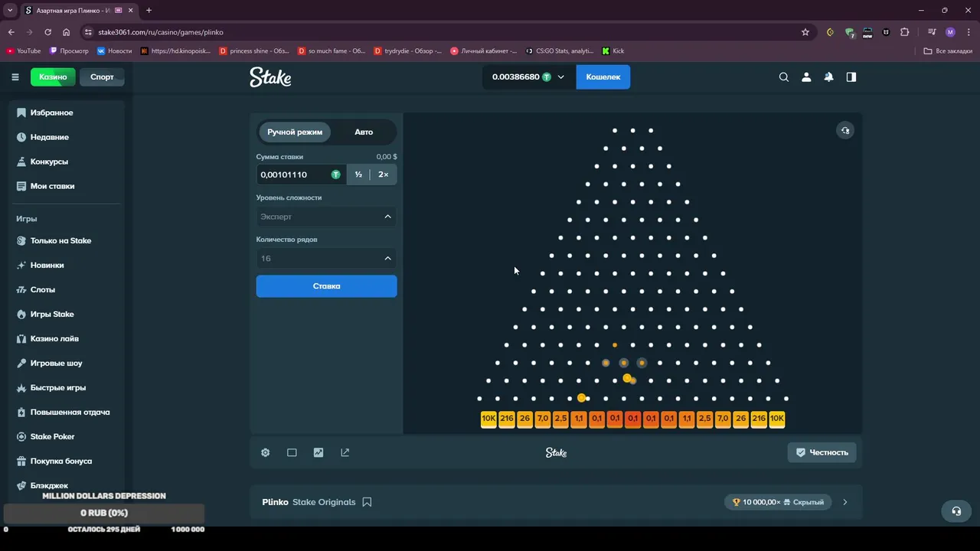980x551 pixels.
Task: Open the Кошелек wallet button
Action: (x=603, y=77)
